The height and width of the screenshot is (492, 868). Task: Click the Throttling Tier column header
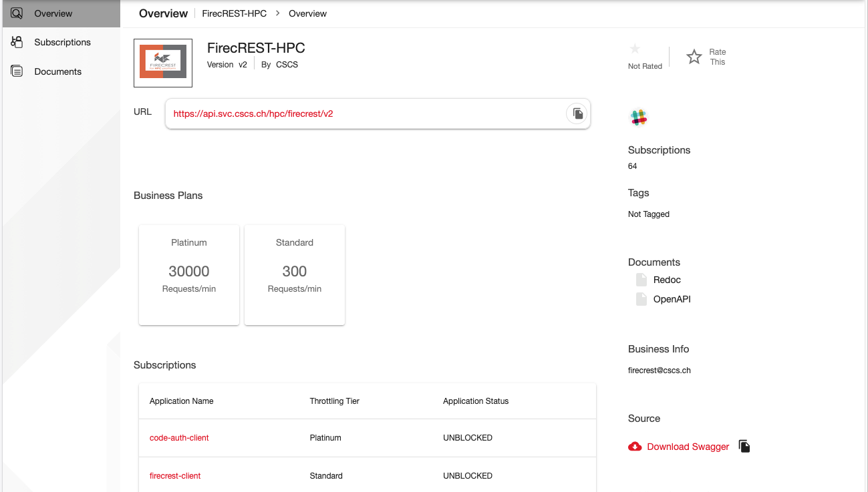click(335, 401)
